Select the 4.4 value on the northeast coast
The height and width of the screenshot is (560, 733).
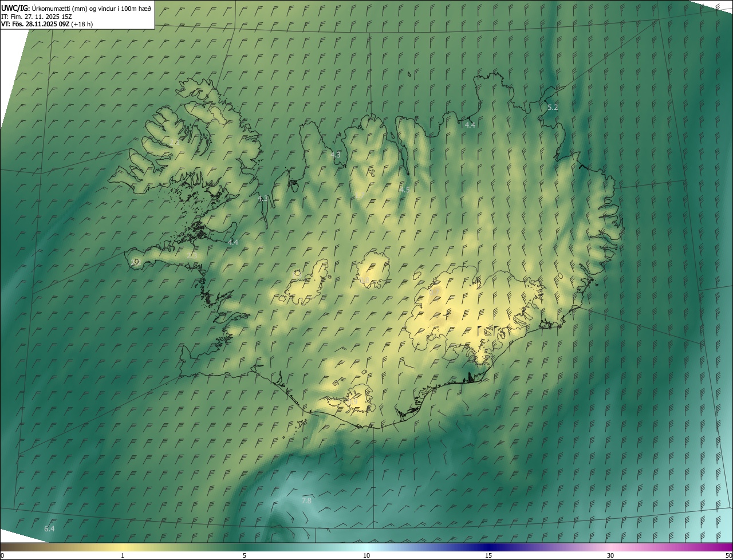tap(470, 125)
